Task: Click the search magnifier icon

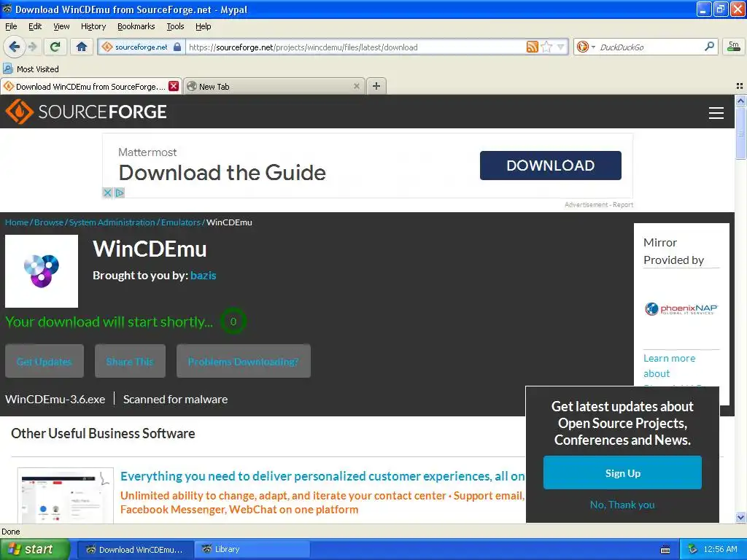Action: (x=709, y=47)
